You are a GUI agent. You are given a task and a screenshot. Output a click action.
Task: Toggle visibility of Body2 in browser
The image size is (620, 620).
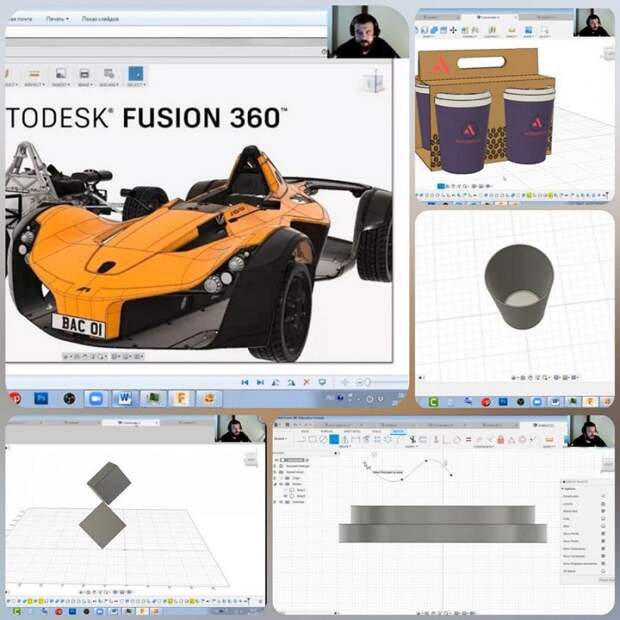285,496
